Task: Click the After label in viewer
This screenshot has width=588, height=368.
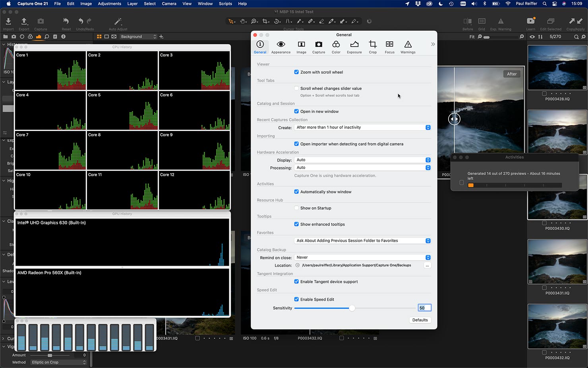Action: (512, 74)
